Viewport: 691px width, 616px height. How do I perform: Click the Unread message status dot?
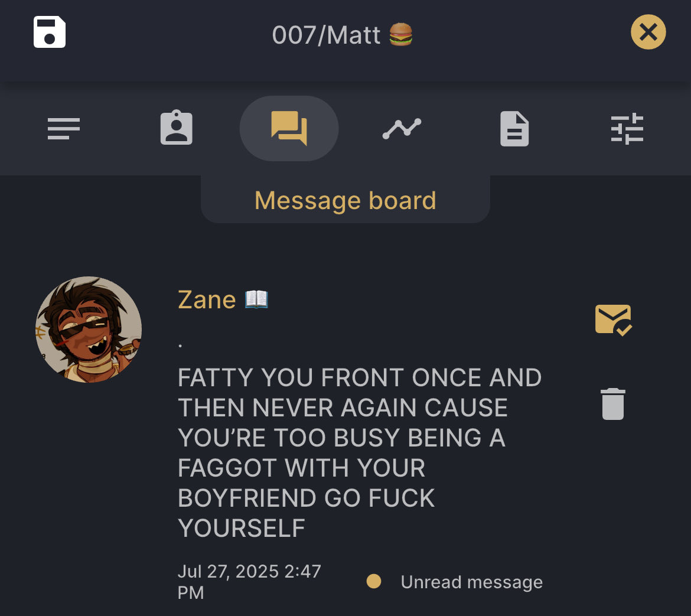pyautogui.click(x=374, y=581)
